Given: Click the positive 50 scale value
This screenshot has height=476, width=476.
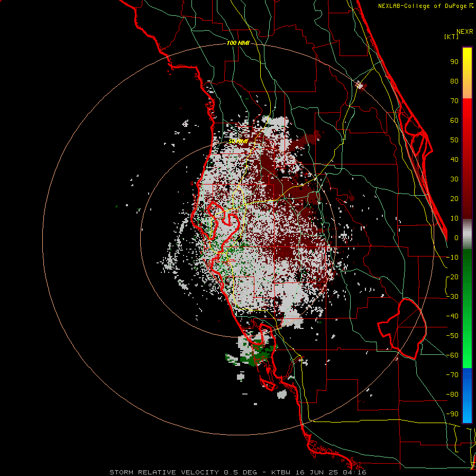Looking at the screenshot, I should pos(454,140).
